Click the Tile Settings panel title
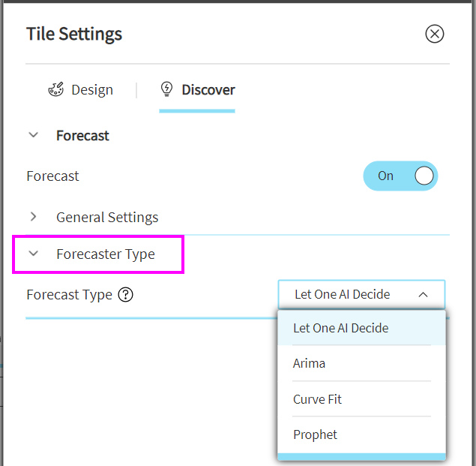Screen dimensions: 476x466 tap(74, 34)
